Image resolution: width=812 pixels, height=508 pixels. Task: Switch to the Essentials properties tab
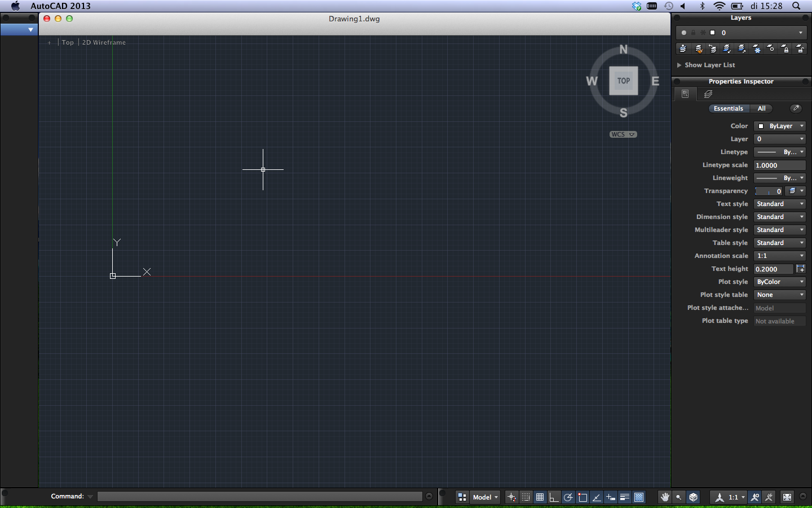[729, 108]
